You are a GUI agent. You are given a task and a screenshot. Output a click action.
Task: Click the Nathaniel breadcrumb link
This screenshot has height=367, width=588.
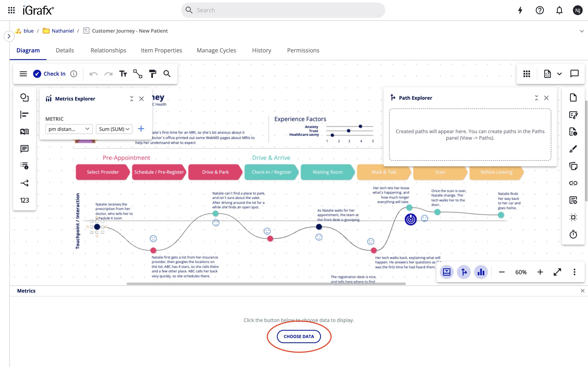pyautogui.click(x=63, y=31)
